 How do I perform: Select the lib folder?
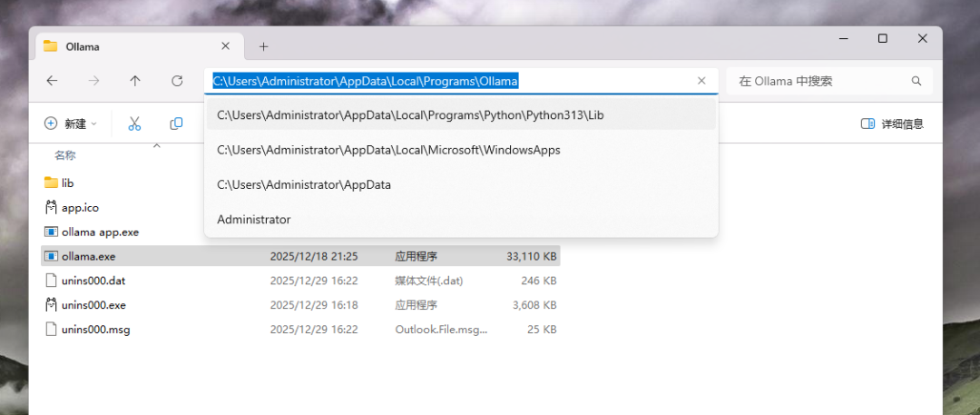(x=68, y=183)
